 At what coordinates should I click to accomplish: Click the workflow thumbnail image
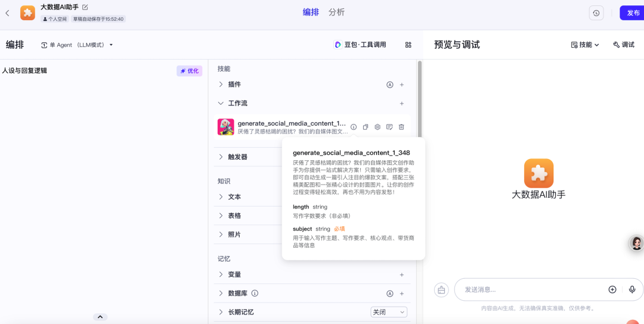coord(226,127)
